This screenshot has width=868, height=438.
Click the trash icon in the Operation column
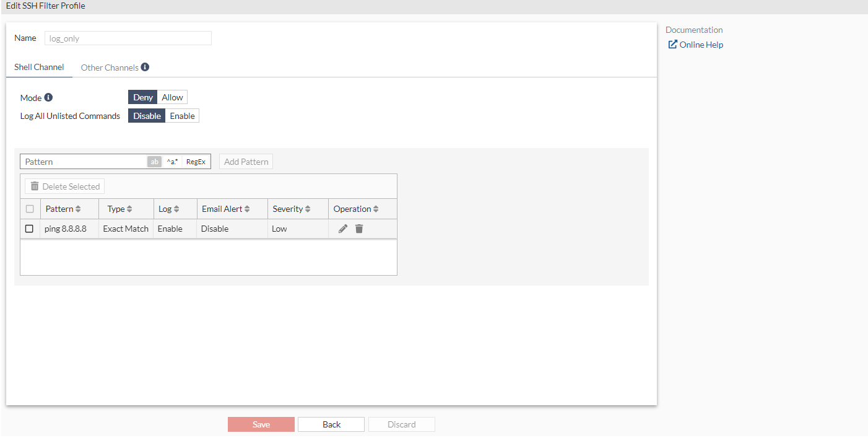pos(359,229)
